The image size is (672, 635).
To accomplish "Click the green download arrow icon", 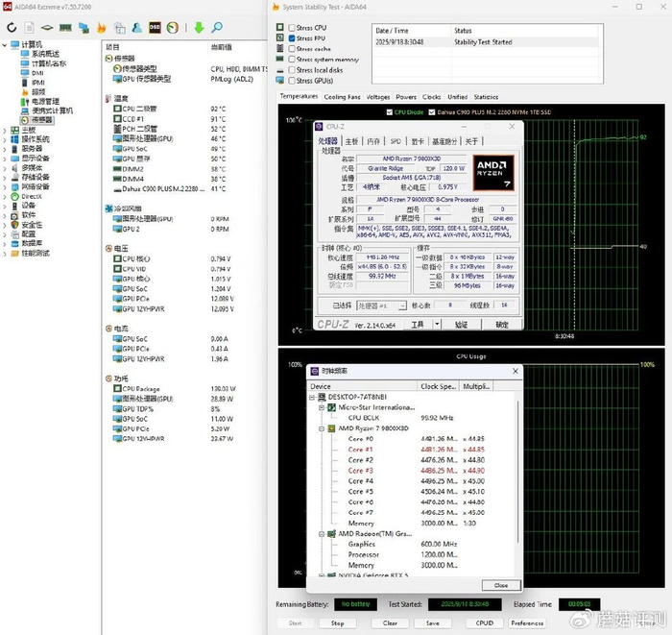I will pos(199,28).
